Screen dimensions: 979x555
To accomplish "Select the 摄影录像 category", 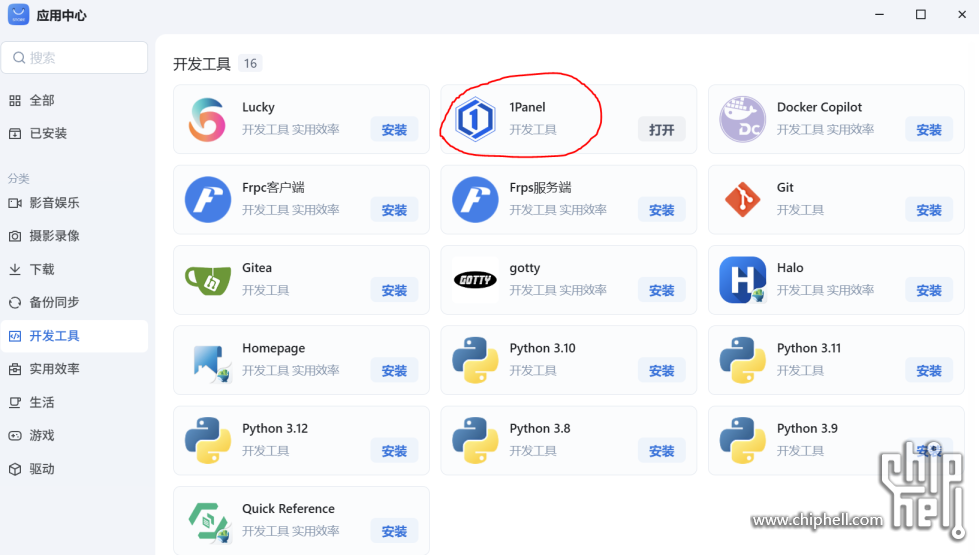I will pos(74,236).
